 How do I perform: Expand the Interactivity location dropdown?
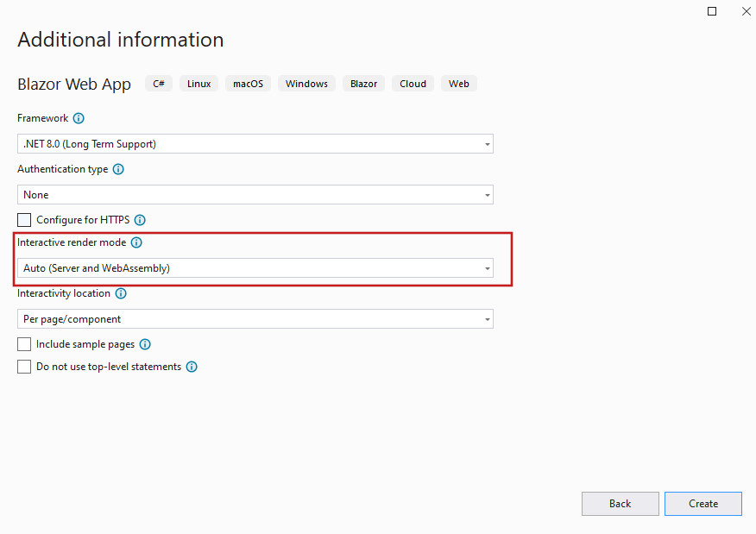point(255,319)
